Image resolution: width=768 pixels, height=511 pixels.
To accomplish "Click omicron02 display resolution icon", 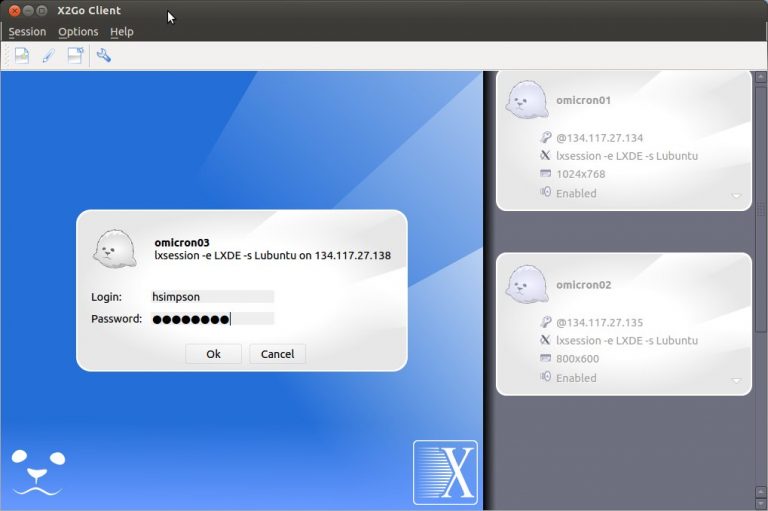I will [x=545, y=358].
